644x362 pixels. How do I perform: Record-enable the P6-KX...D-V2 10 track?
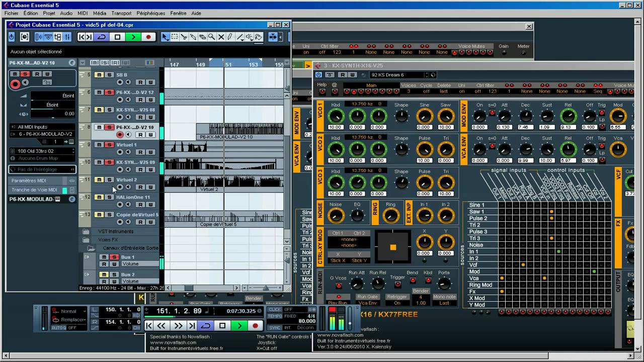click(120, 135)
